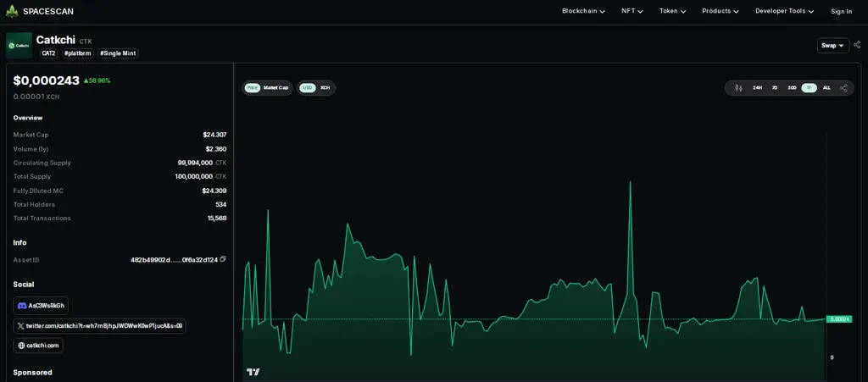Click the Spacescan logo icon

[12, 11]
